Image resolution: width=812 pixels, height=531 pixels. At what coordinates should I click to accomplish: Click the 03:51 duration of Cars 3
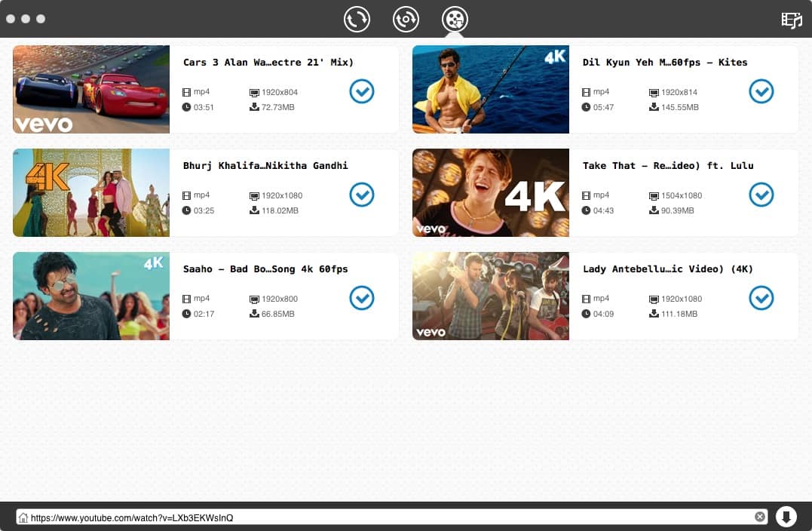click(x=204, y=107)
